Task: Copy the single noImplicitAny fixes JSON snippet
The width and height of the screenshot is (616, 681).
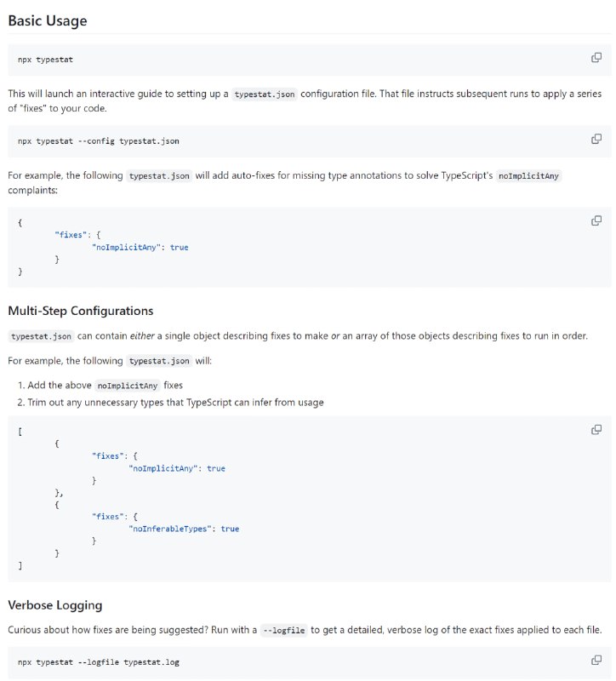Action: click(x=596, y=221)
